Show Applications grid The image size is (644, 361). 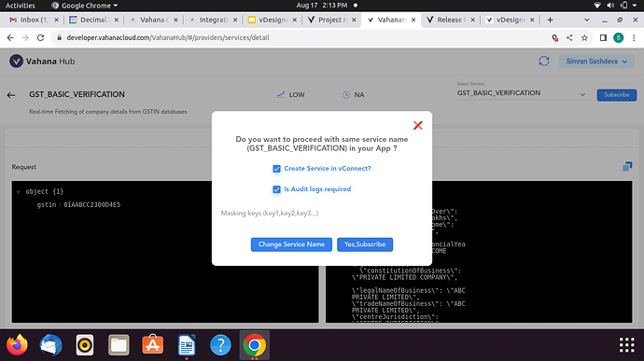tap(627, 345)
